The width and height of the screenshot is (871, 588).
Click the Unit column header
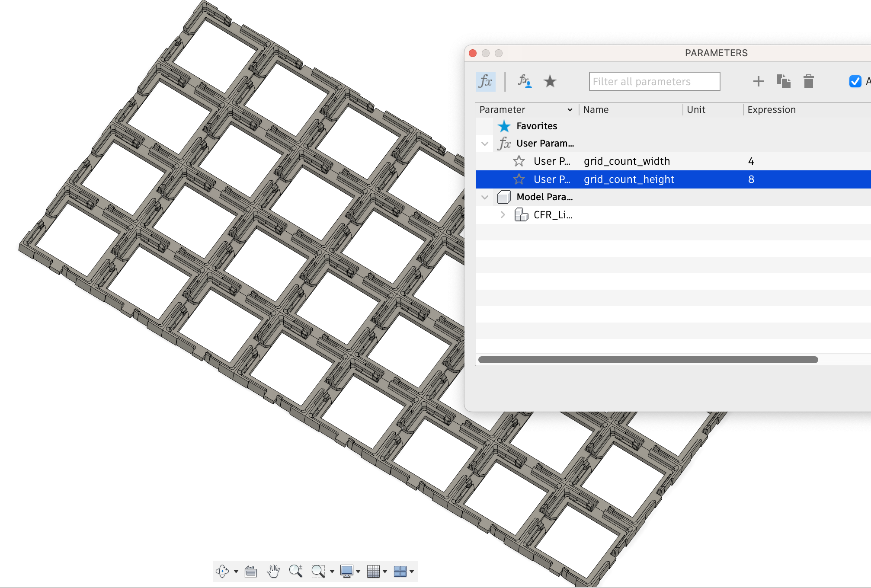point(696,110)
